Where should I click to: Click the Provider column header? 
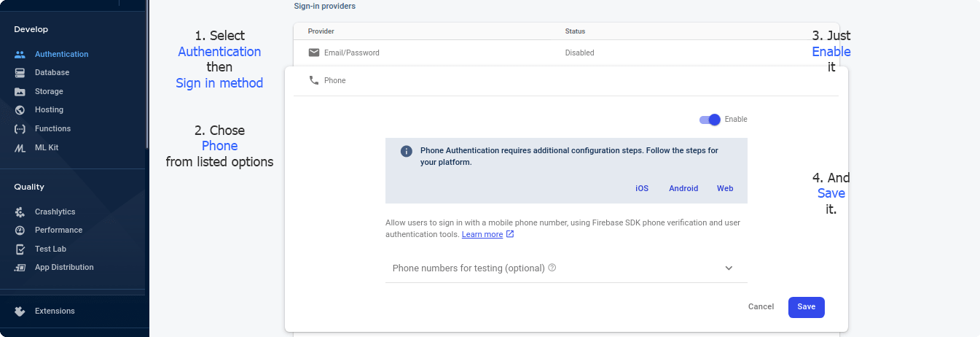[x=321, y=31]
